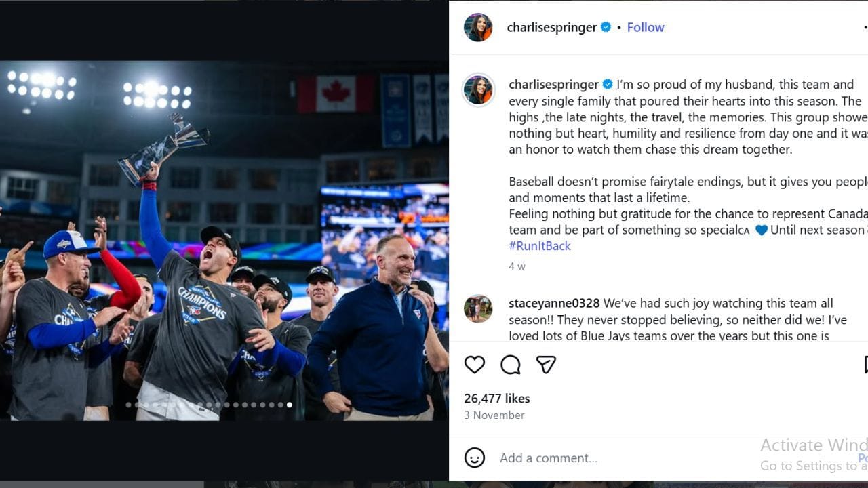The width and height of the screenshot is (868, 488).
Task: Visit the staceyanne0328 username link
Action: click(554, 303)
